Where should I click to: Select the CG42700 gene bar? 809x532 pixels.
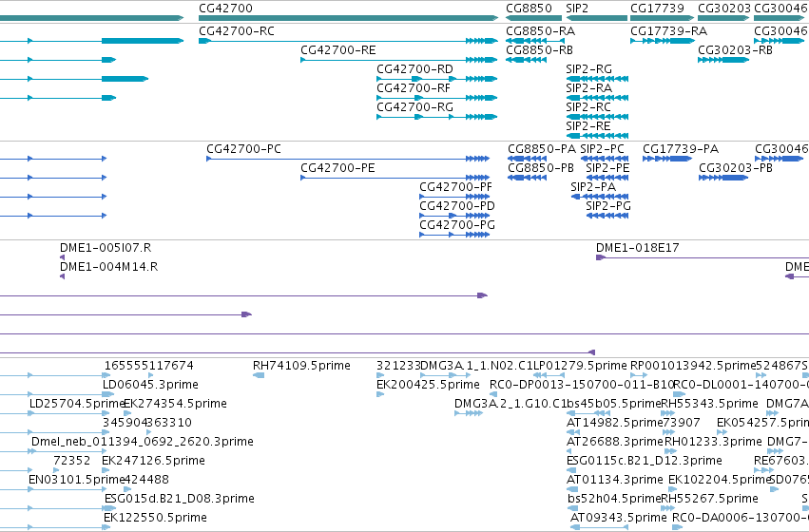[348, 18]
